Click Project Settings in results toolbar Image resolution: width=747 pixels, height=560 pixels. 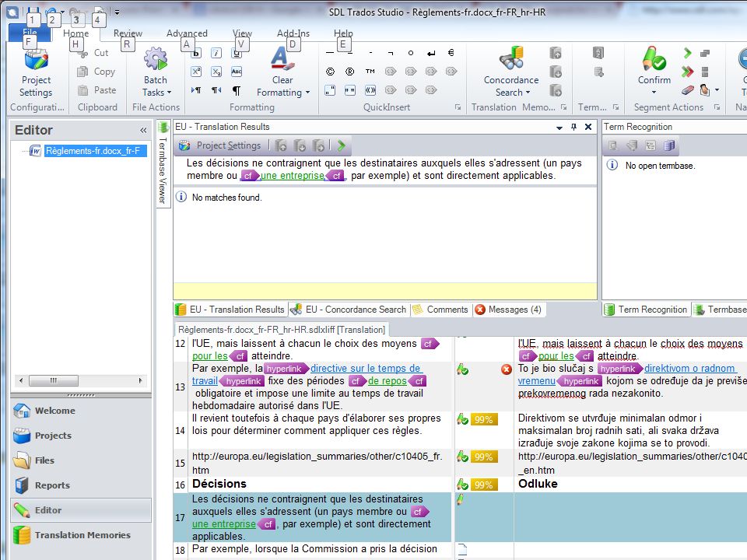pos(220,145)
